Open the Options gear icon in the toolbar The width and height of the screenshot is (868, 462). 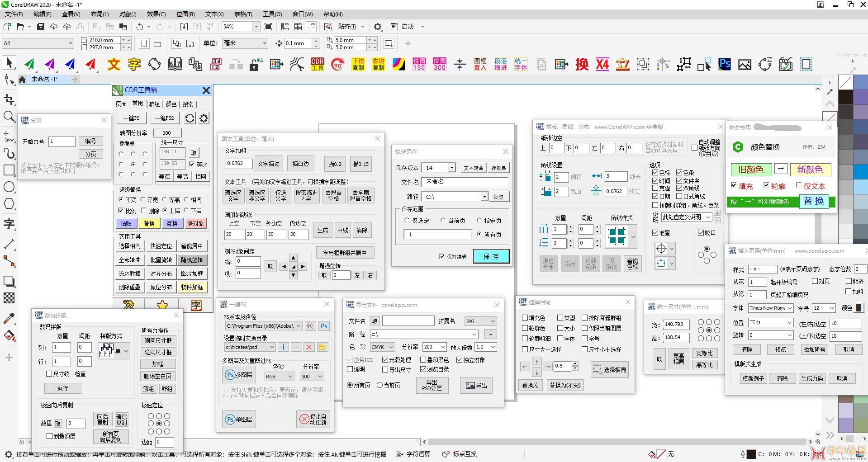378,27
